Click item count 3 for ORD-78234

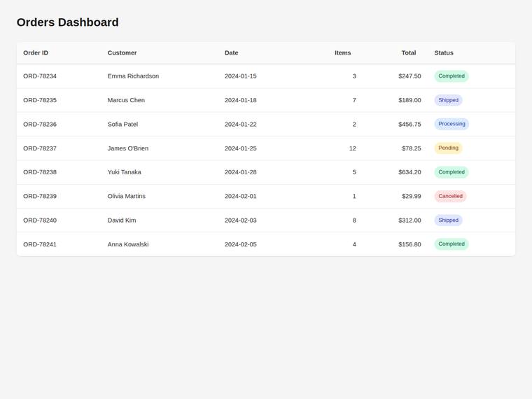click(354, 76)
